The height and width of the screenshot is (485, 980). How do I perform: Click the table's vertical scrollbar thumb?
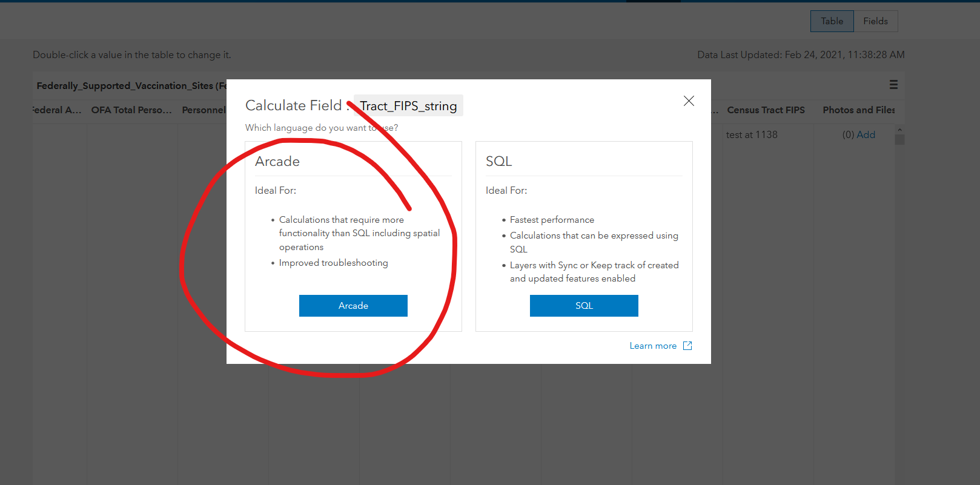[x=899, y=139]
